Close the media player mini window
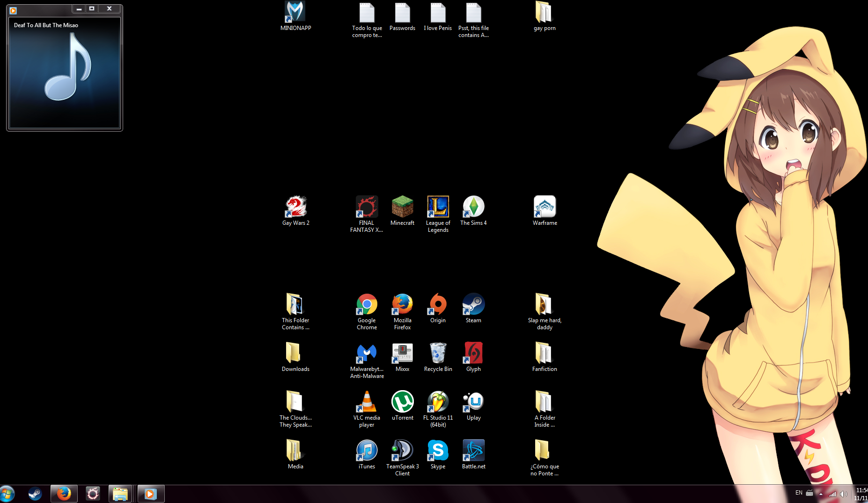The image size is (868, 503). [x=109, y=8]
